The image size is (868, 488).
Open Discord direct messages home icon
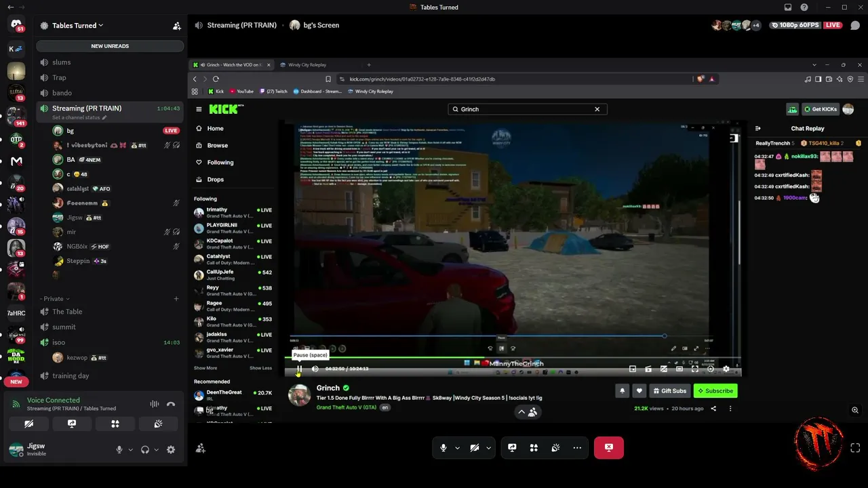tap(16, 24)
